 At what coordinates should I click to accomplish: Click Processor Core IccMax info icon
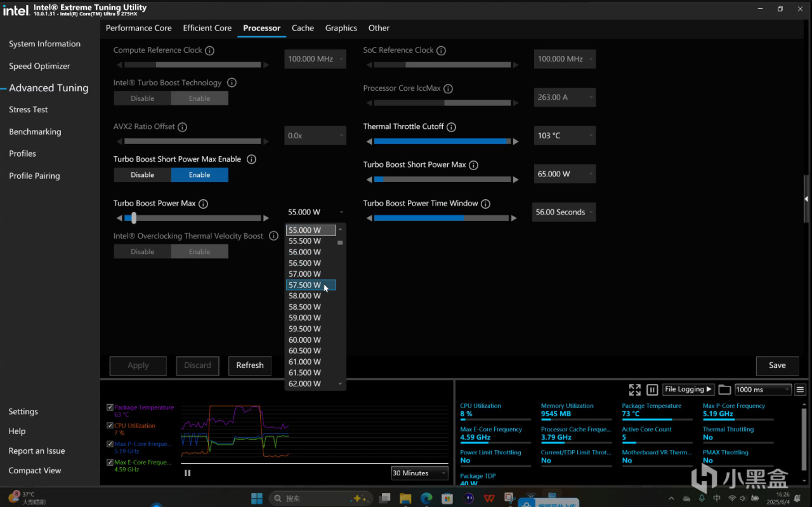(x=448, y=89)
